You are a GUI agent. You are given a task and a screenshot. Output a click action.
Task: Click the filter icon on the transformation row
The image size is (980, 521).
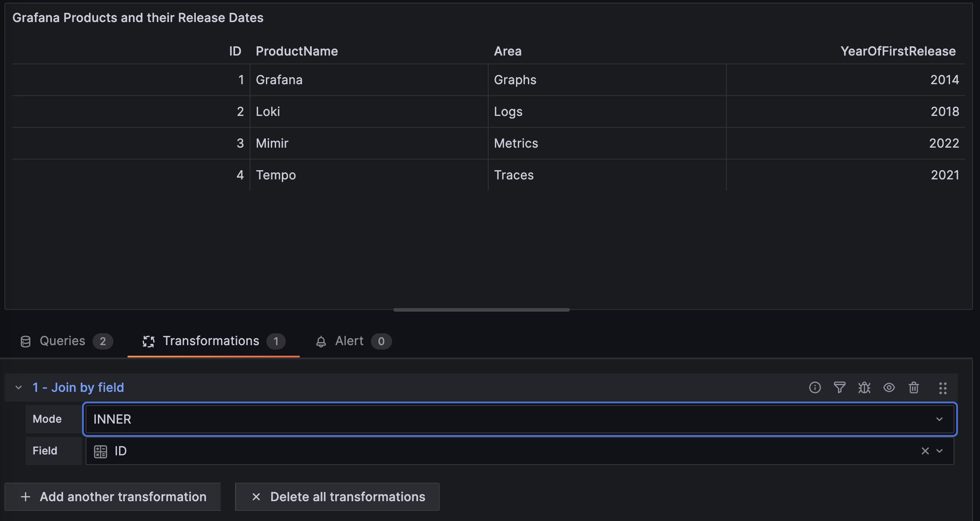tap(839, 387)
